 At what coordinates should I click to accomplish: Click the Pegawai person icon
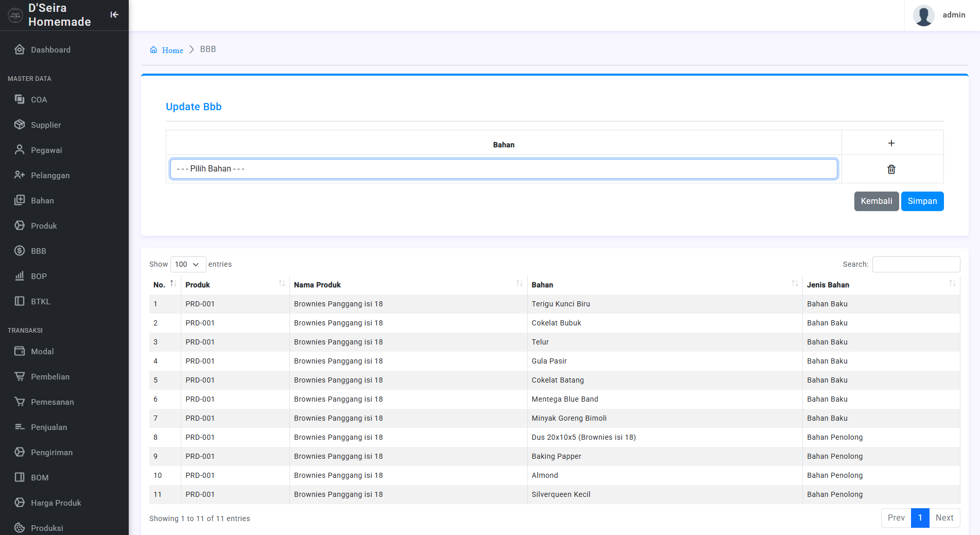20,150
